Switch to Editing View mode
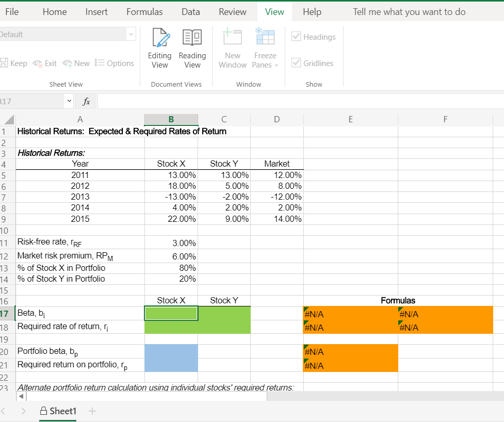This screenshot has height=422, width=504. [159, 49]
